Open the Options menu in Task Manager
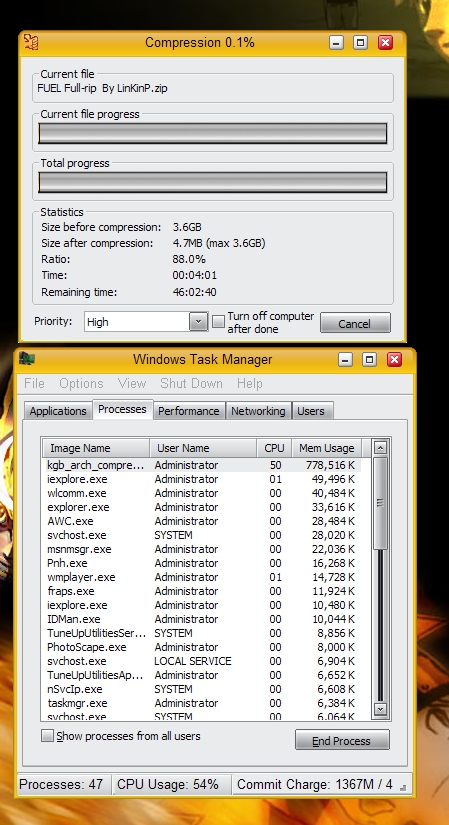This screenshot has height=825, width=449. 81,384
